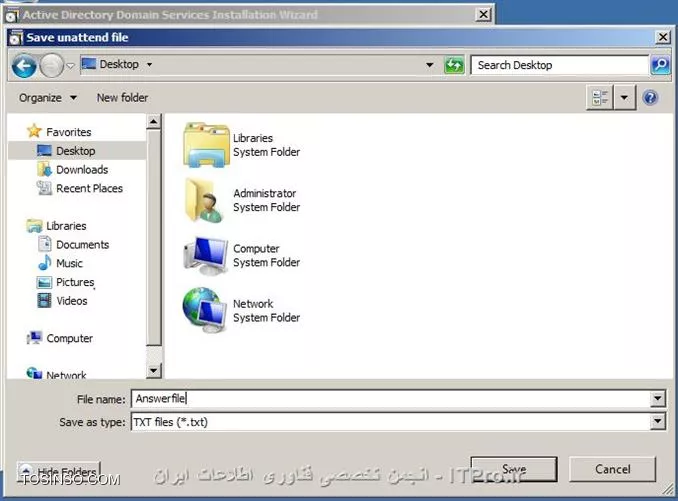Open the Organize menu
This screenshot has height=501, width=678.
click(48, 98)
